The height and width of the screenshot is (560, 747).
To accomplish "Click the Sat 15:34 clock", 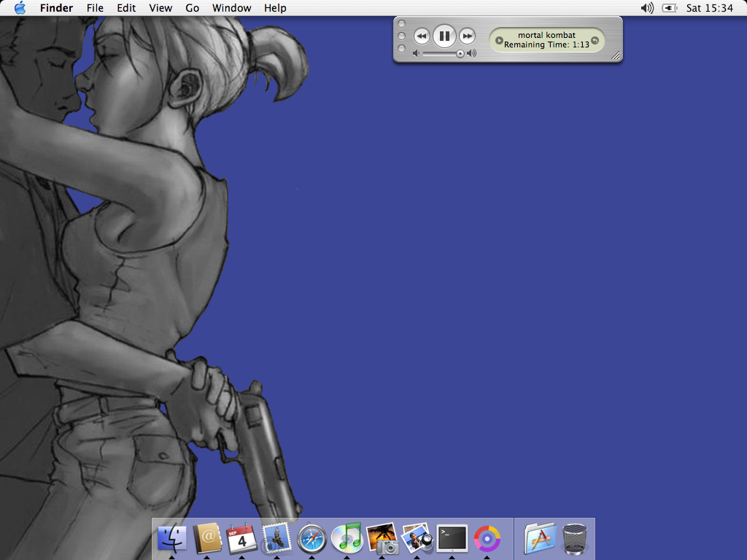I will coord(709,8).
